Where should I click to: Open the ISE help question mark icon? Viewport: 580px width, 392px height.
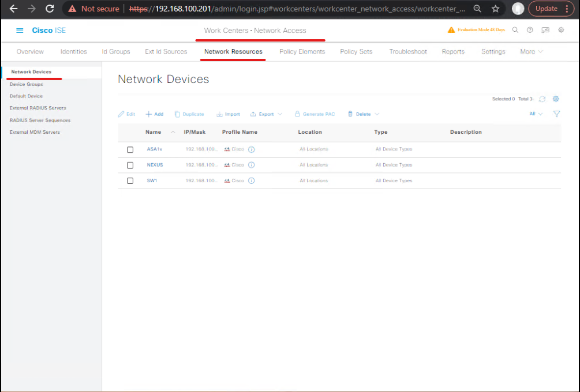[x=530, y=30]
